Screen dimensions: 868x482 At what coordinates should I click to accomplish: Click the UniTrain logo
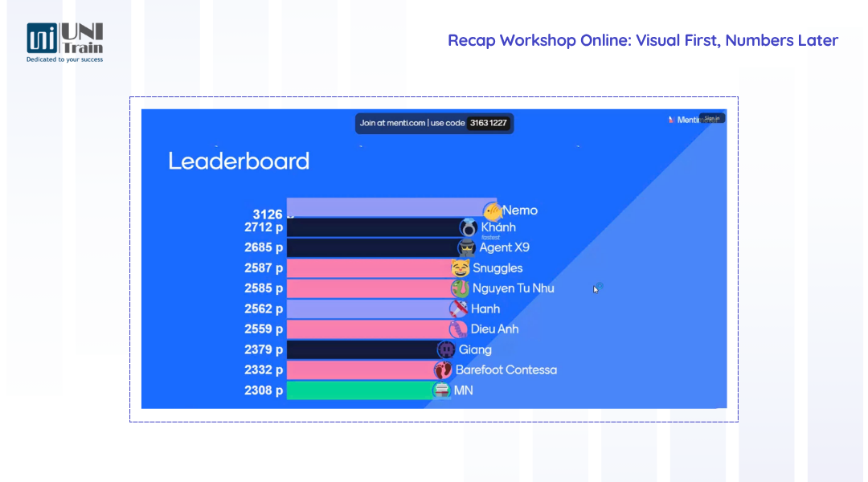click(65, 43)
